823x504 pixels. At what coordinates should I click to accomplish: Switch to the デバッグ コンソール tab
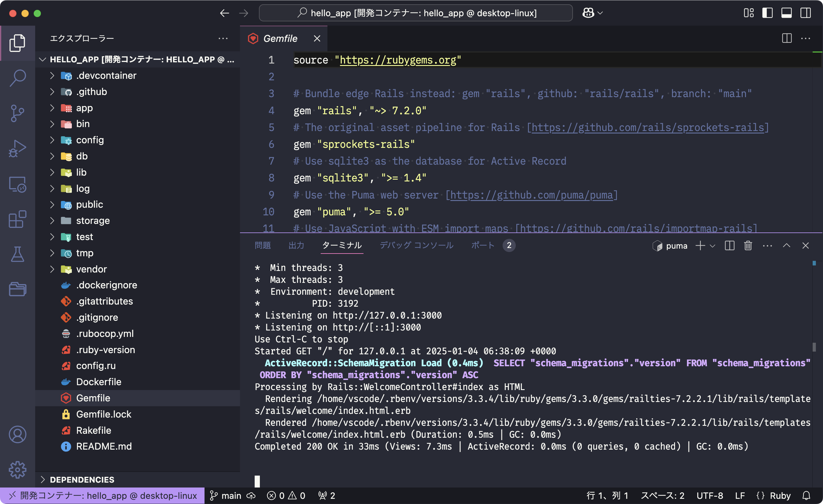(416, 245)
